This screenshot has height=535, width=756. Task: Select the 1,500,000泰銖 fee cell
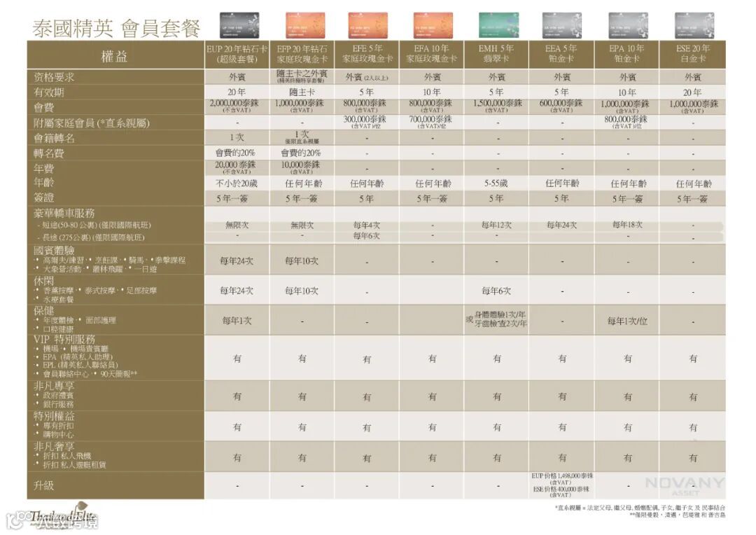(x=496, y=106)
